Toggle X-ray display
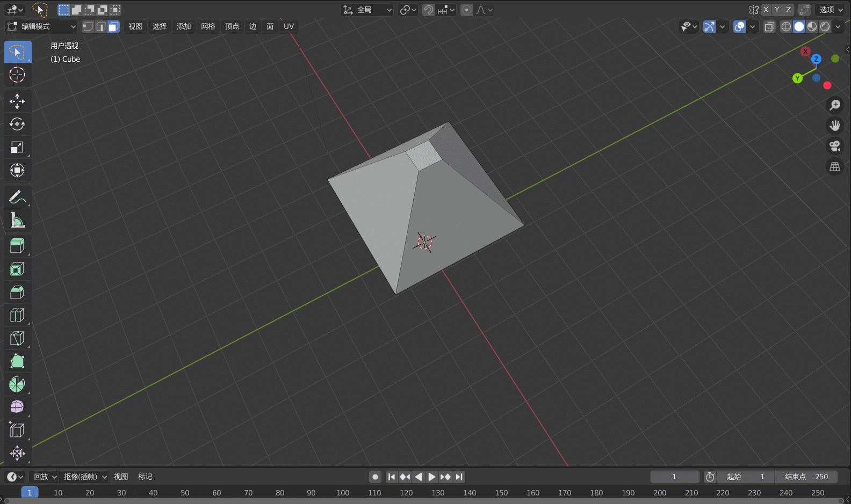Viewport: 851px width, 504px height. (x=769, y=26)
